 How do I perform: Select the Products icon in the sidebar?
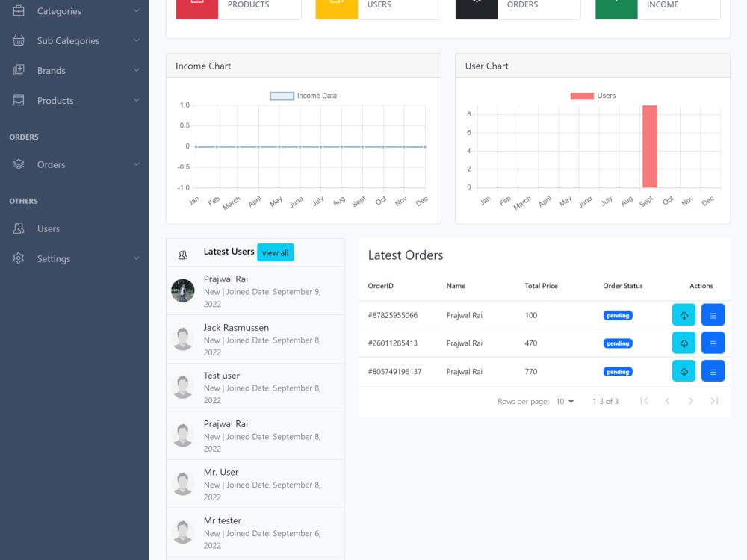16,100
